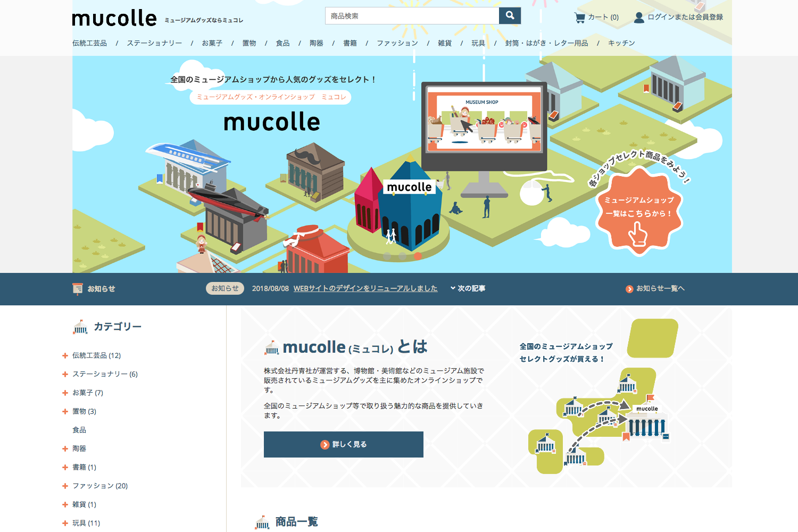Click the 詳しく見る button
The image size is (798, 532).
click(344, 444)
